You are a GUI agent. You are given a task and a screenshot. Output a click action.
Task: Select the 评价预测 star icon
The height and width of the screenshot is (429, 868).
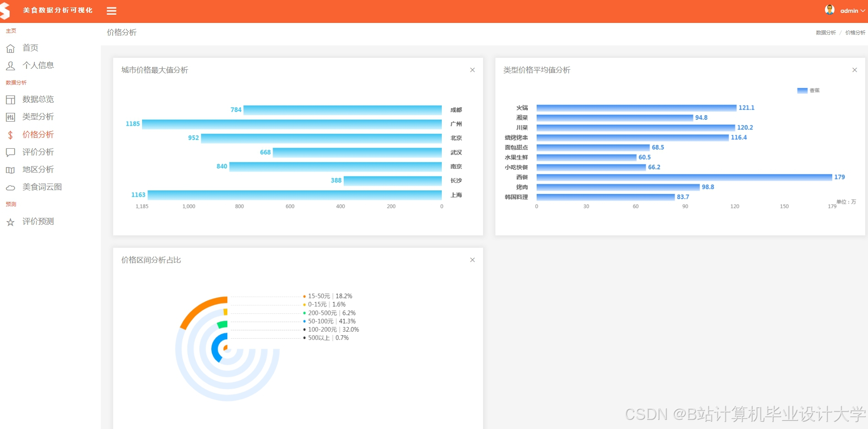(10, 222)
